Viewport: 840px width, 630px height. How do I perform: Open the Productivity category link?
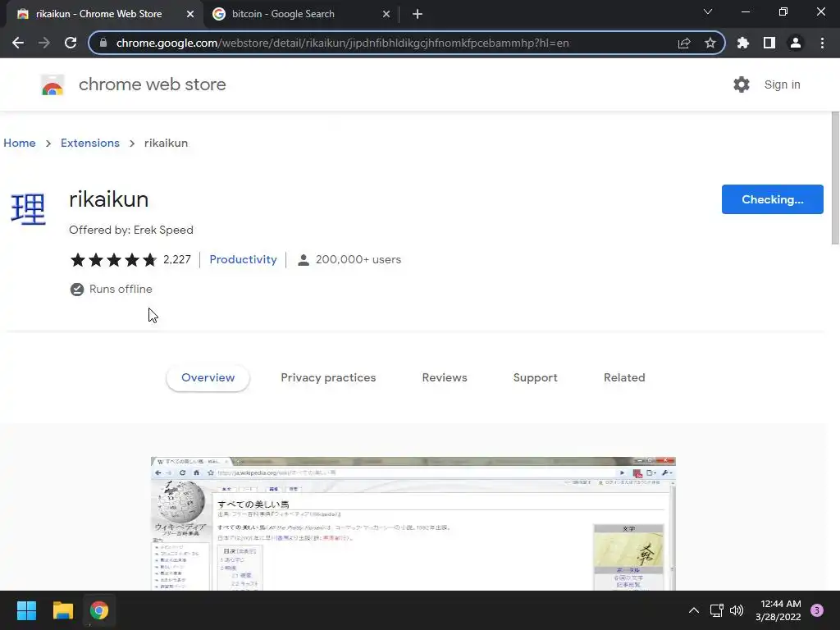[x=243, y=259]
